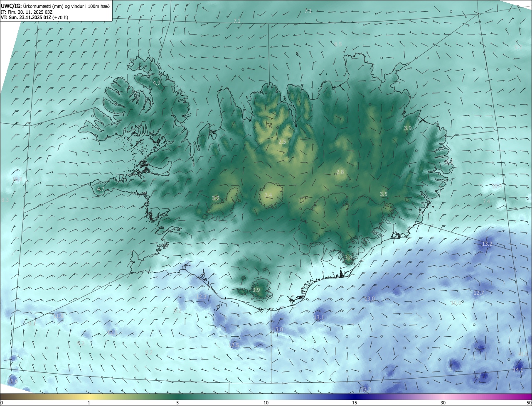
Task: Click the color scale tick label 1
Action: click(x=89, y=403)
